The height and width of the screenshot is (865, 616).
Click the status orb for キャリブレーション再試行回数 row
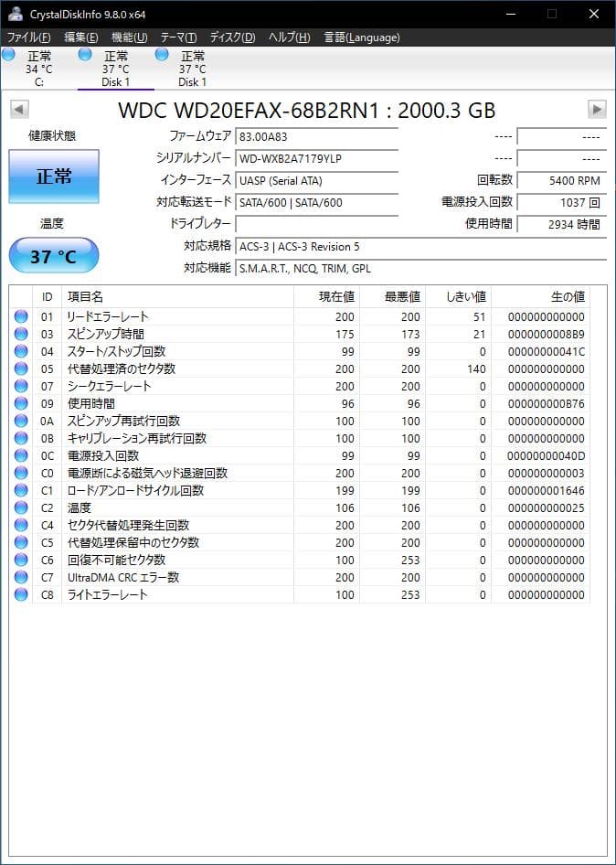tap(21, 438)
